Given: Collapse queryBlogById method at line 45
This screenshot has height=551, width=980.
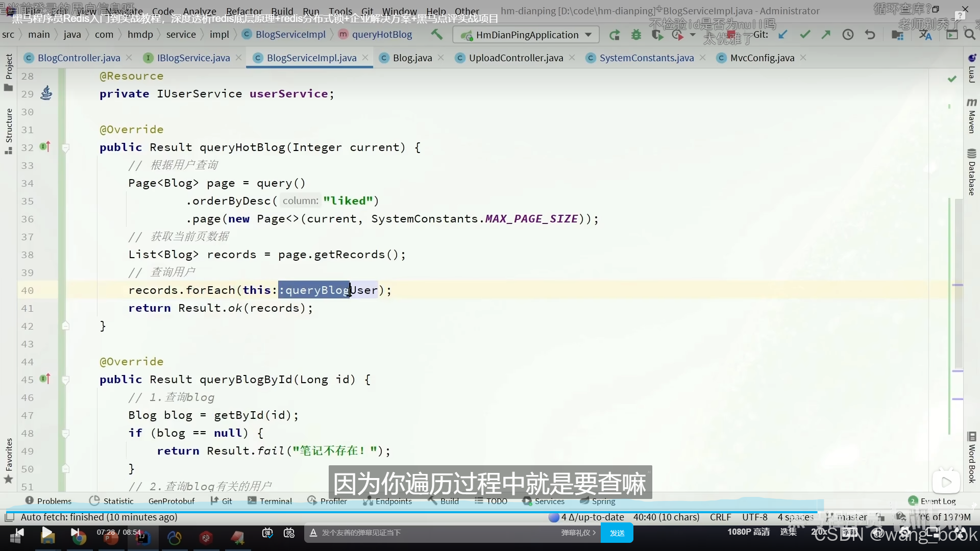Looking at the screenshot, I should (x=65, y=380).
